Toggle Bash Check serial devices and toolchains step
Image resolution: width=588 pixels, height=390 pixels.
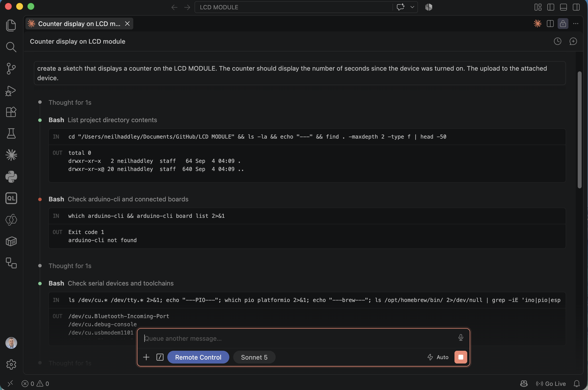click(x=111, y=283)
